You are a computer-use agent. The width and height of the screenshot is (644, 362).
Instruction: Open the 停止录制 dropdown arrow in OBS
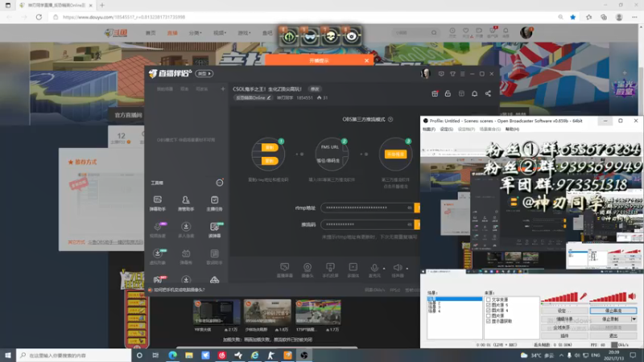coord(634,319)
